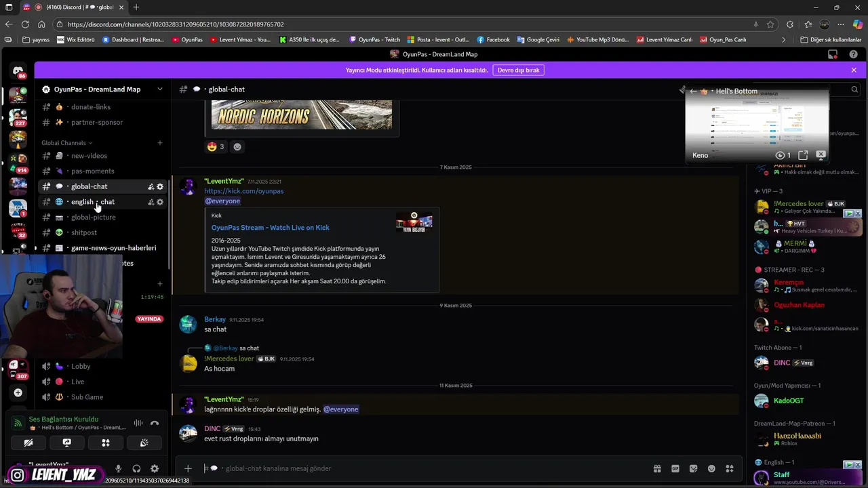Mute the microphone in user panel
This screenshot has width=868, height=488.
click(x=118, y=468)
